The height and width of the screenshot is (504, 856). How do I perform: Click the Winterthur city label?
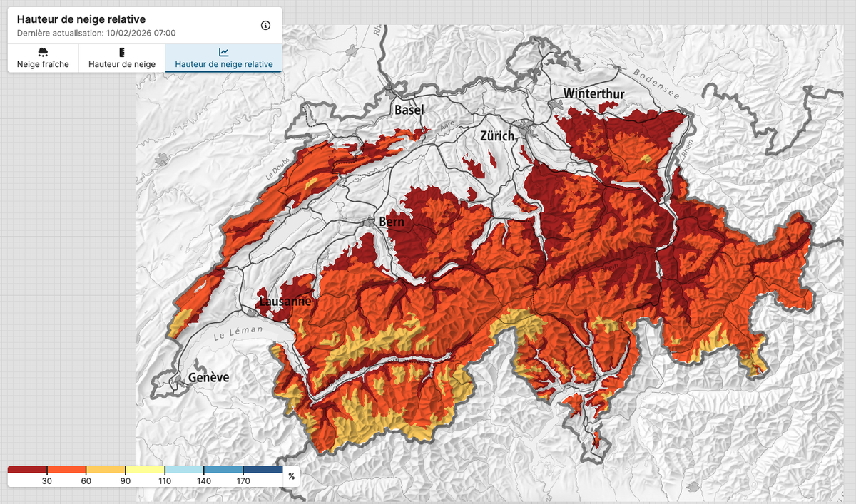tap(593, 93)
